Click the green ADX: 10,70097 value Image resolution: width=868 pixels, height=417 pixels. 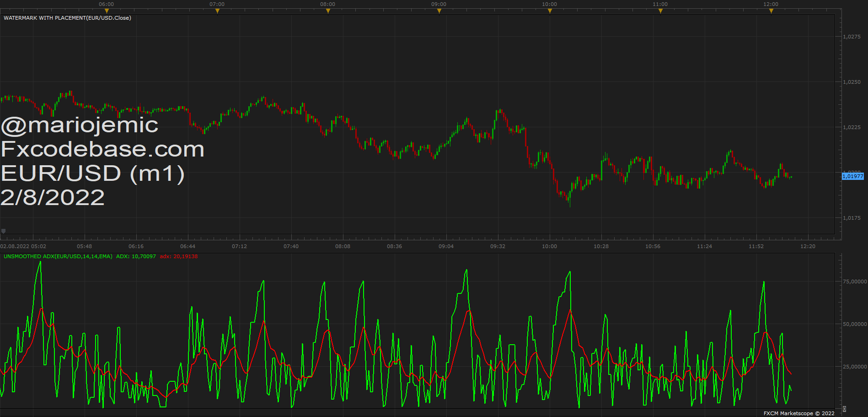click(x=136, y=256)
